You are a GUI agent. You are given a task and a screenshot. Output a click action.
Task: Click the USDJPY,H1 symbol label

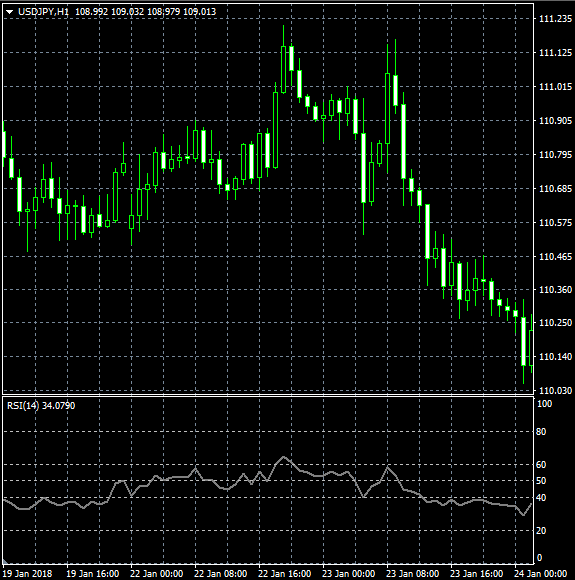click(43, 12)
